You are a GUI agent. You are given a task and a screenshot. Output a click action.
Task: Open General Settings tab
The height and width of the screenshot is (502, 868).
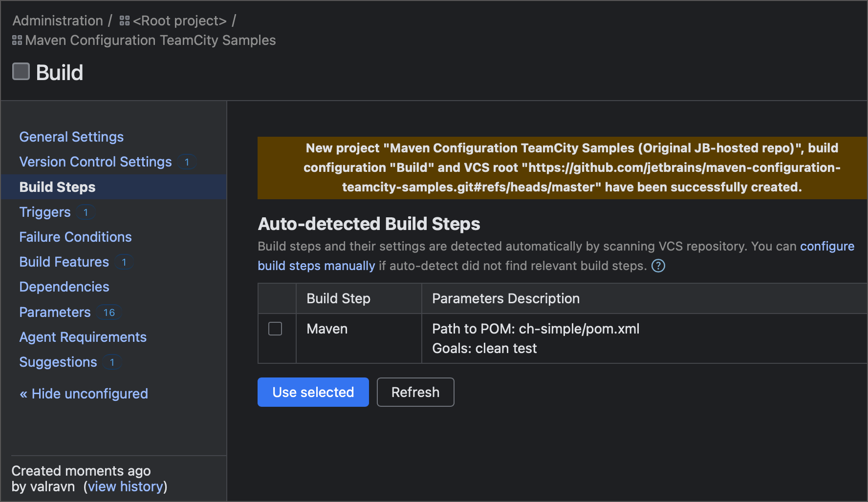point(71,137)
